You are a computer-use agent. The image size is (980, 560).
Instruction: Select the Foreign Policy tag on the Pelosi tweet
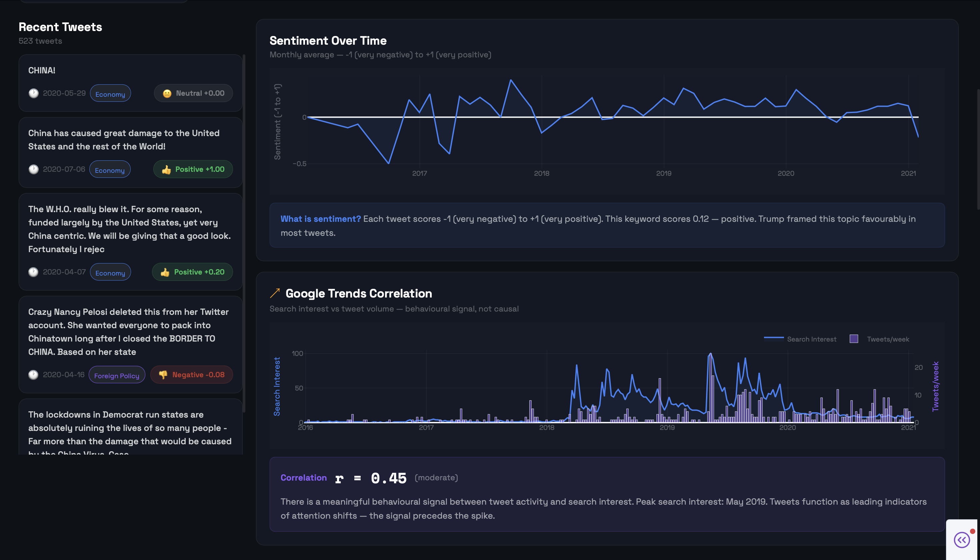tap(117, 375)
